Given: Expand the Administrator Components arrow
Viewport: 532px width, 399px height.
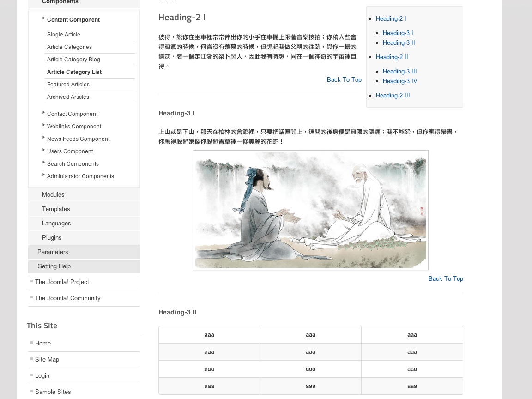Looking at the screenshot, I should coord(43,175).
